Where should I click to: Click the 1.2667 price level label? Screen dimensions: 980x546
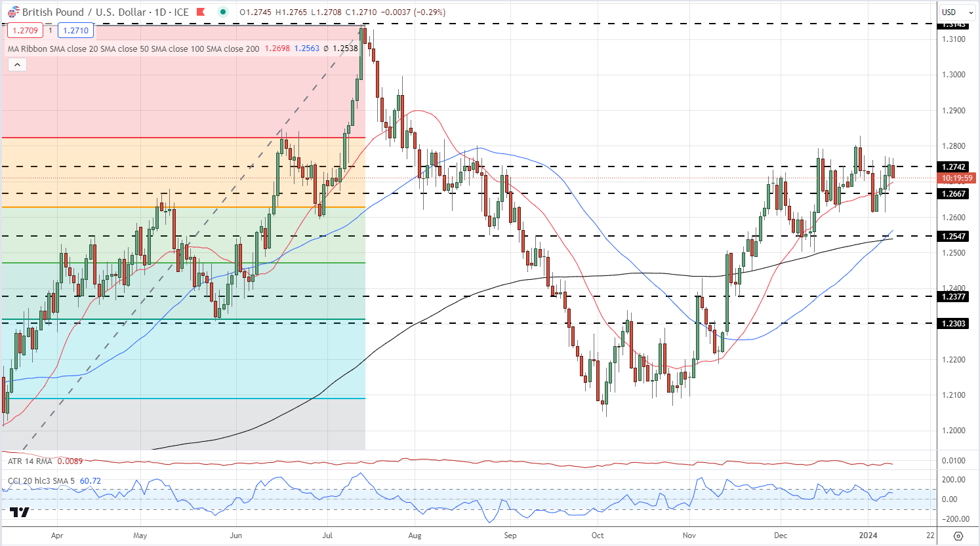pyautogui.click(x=953, y=194)
